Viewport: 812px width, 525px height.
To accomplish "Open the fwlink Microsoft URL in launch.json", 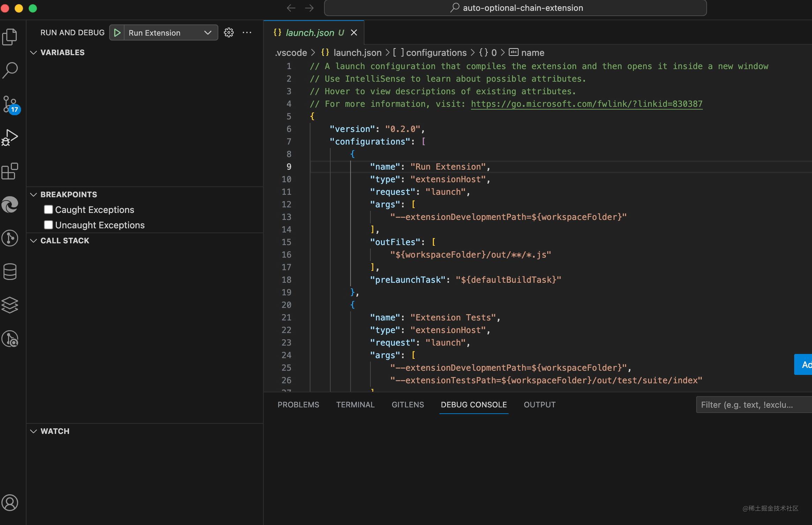I will pos(586,104).
